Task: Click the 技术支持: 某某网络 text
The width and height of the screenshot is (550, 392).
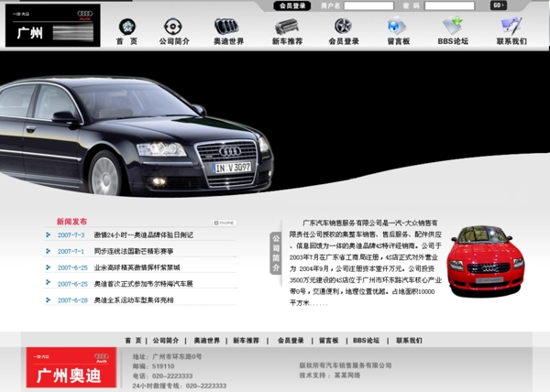Action: [330, 376]
